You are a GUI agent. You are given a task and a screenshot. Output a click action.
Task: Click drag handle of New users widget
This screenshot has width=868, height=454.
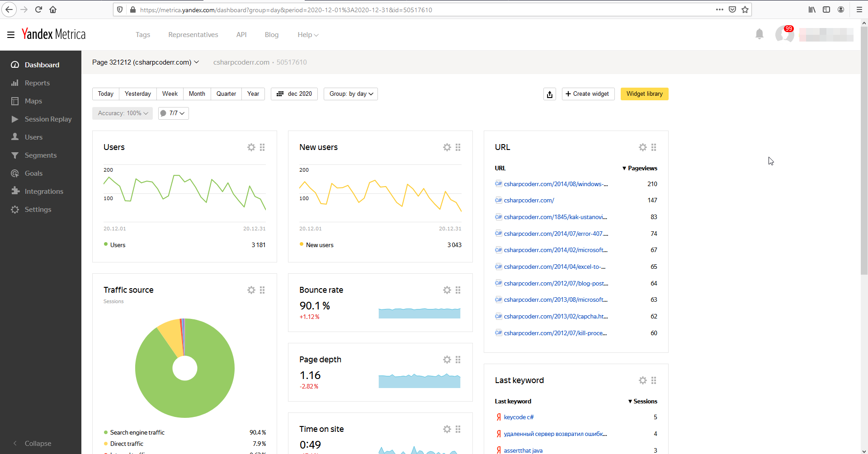(x=458, y=147)
